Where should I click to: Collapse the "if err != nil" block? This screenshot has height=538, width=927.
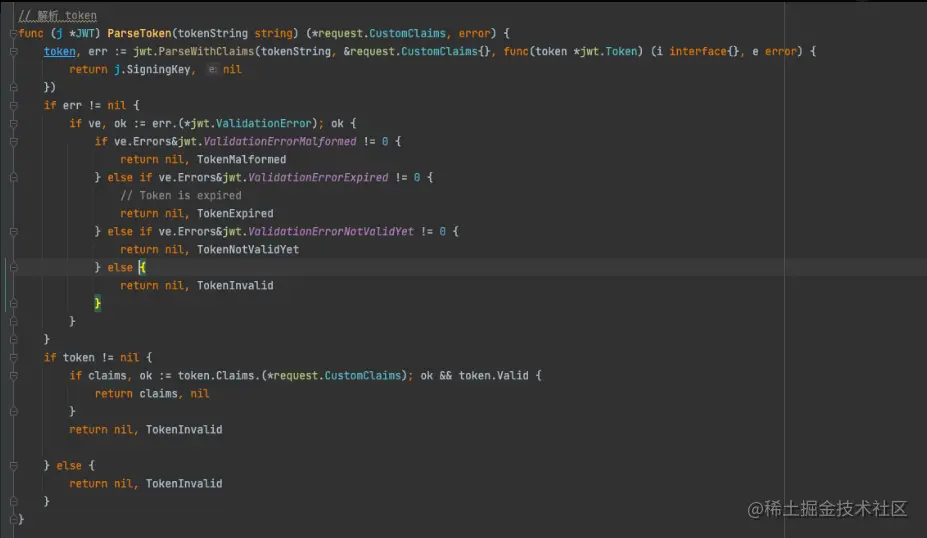click(13, 105)
